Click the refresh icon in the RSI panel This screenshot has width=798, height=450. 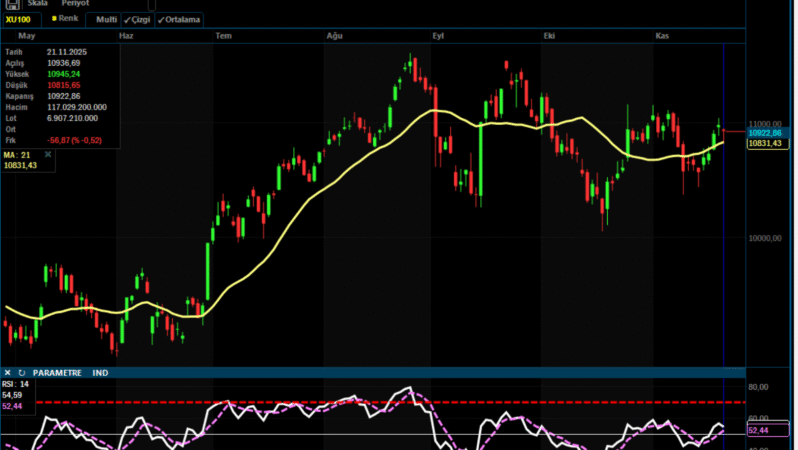coord(21,372)
